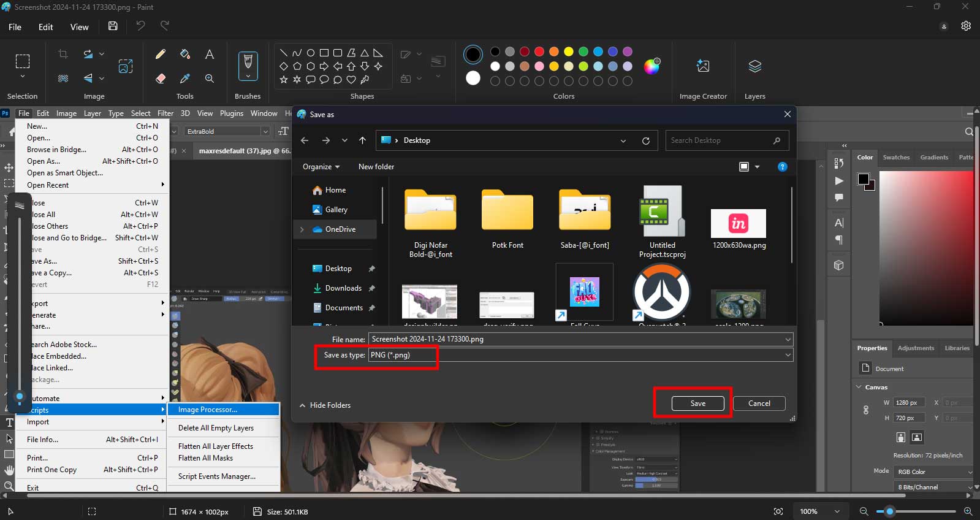
Task: Expand the File name history dropdown
Action: coord(788,339)
